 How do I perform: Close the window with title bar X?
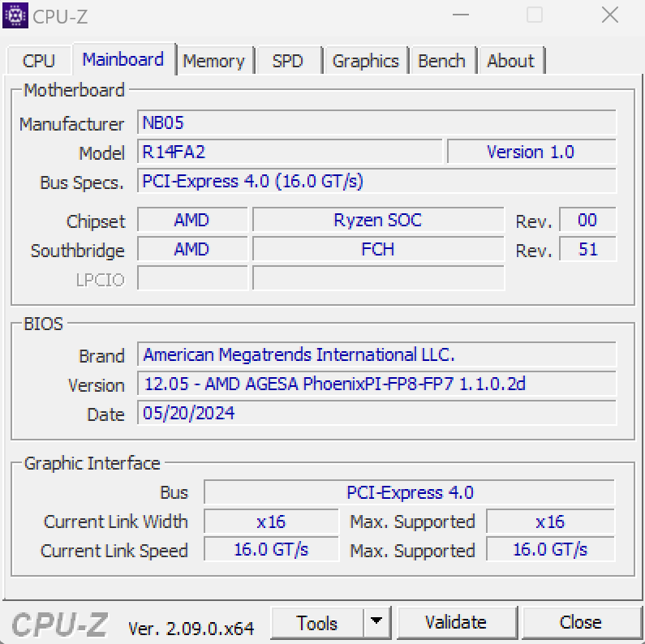click(609, 15)
